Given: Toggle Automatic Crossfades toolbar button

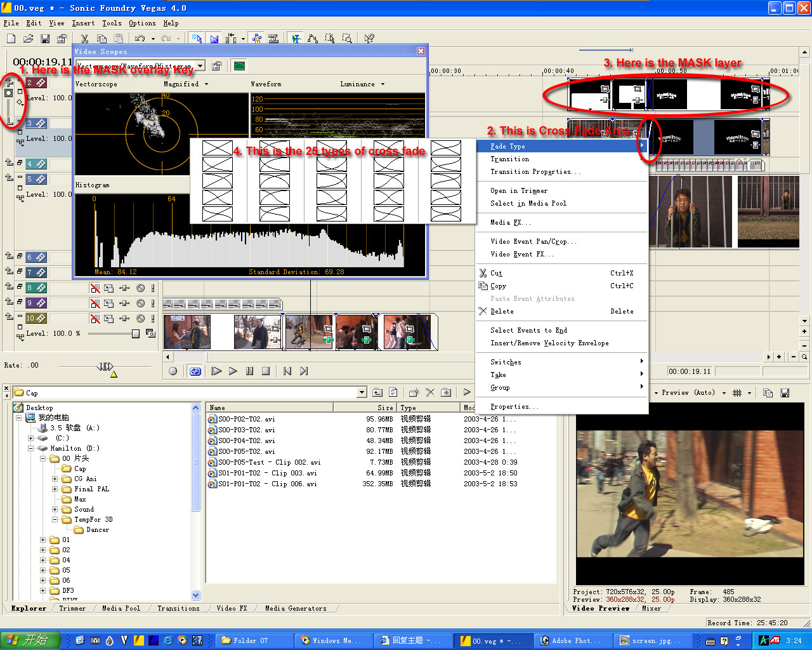Looking at the screenshot, I should tap(214, 39).
